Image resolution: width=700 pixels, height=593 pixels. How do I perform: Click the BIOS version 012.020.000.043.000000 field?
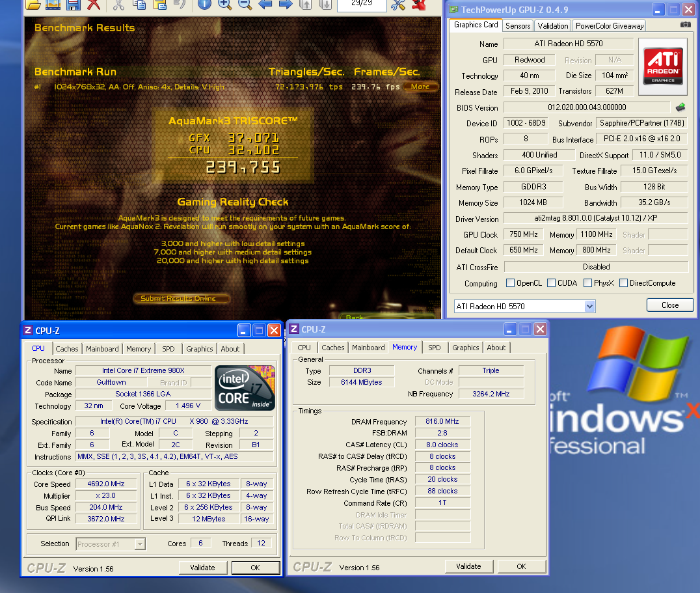[587, 107]
